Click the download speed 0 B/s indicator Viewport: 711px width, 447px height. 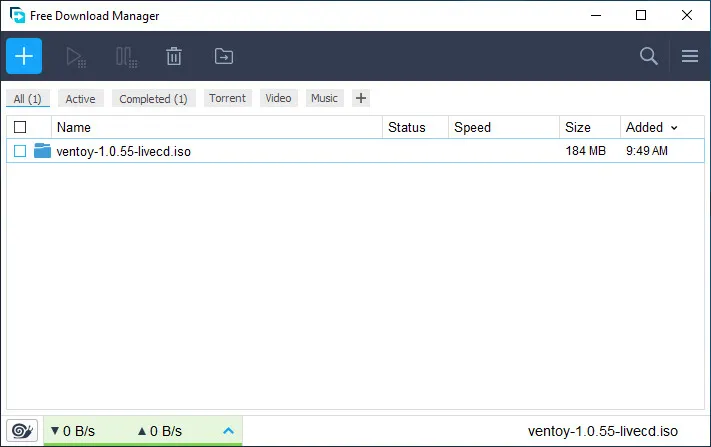coord(73,431)
